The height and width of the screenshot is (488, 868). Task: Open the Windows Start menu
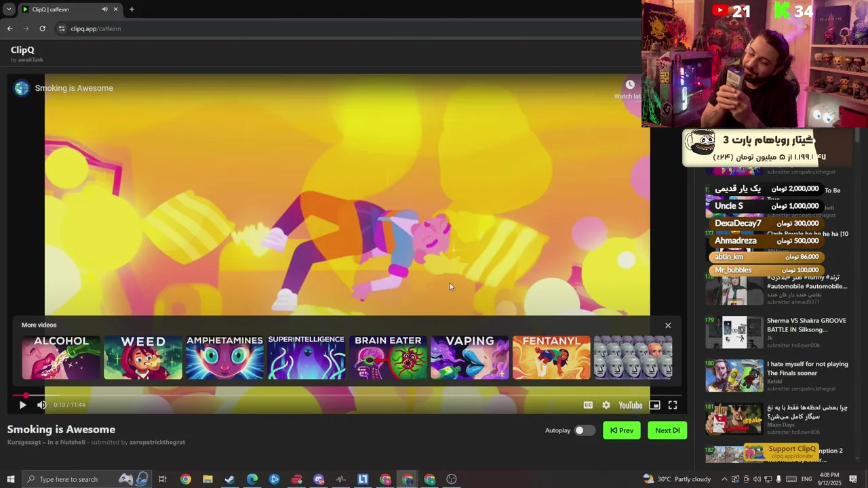tap(10, 479)
